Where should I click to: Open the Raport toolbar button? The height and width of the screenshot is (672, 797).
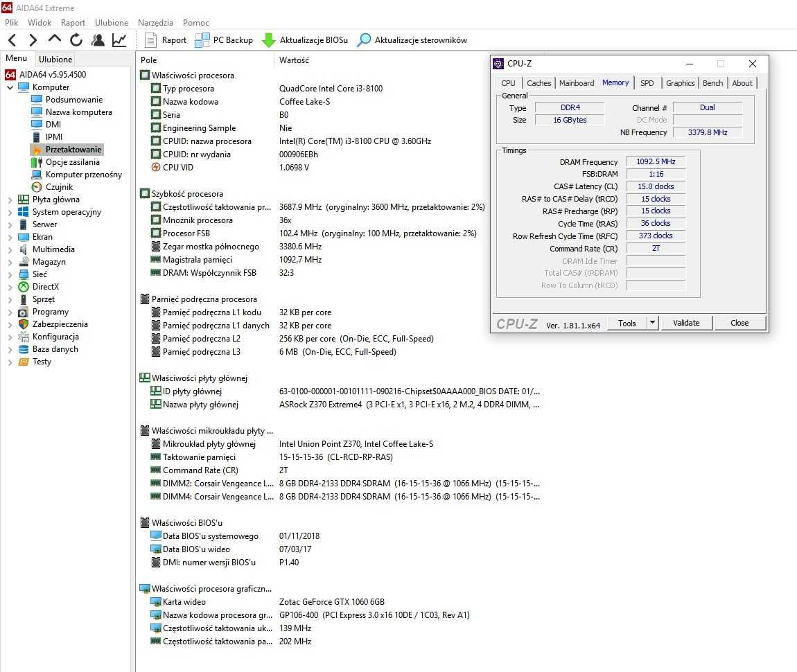[x=166, y=40]
